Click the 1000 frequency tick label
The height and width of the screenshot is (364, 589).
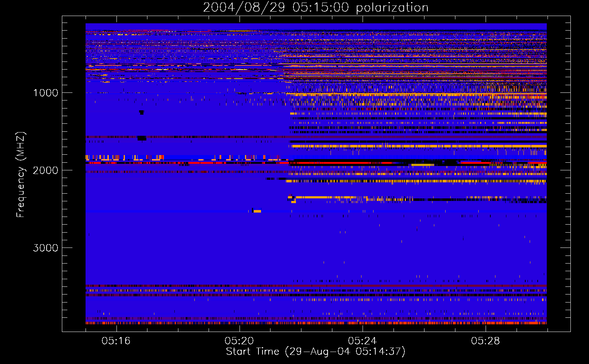coord(46,93)
